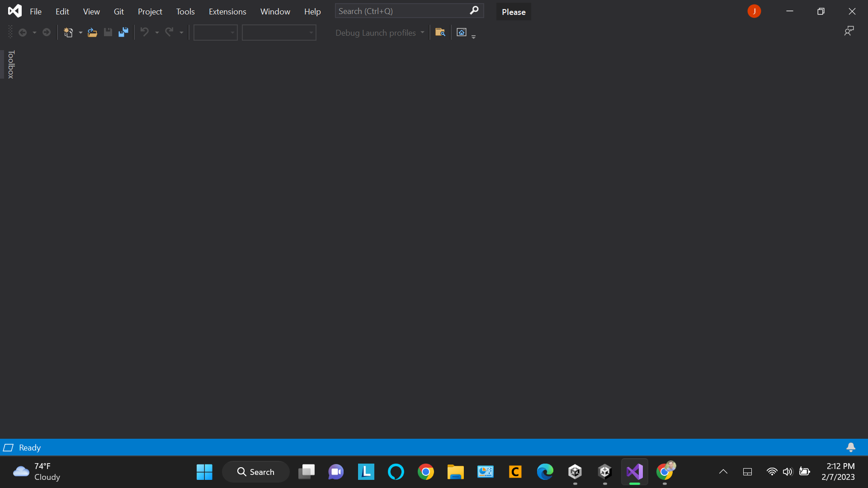Click the Please button
The image size is (868, 488).
(x=513, y=11)
